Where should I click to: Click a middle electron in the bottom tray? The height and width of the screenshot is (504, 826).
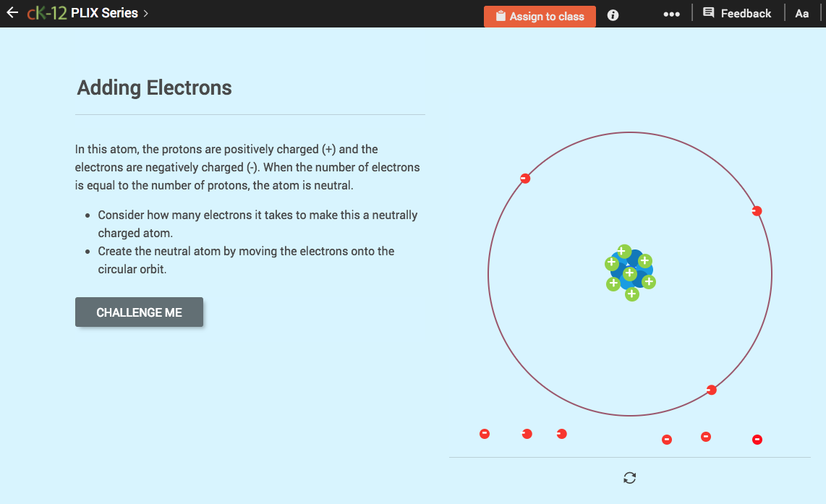click(x=562, y=433)
